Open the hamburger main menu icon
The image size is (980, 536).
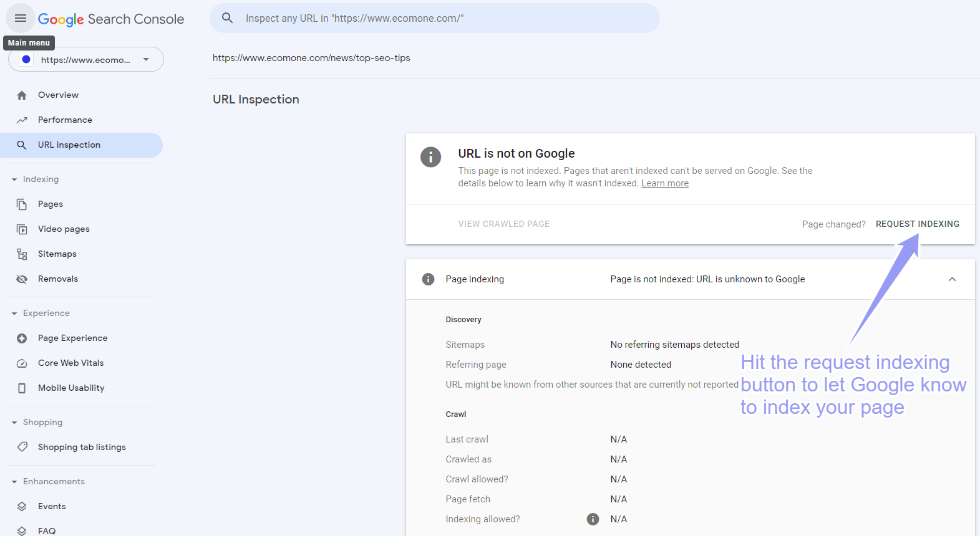click(x=21, y=18)
